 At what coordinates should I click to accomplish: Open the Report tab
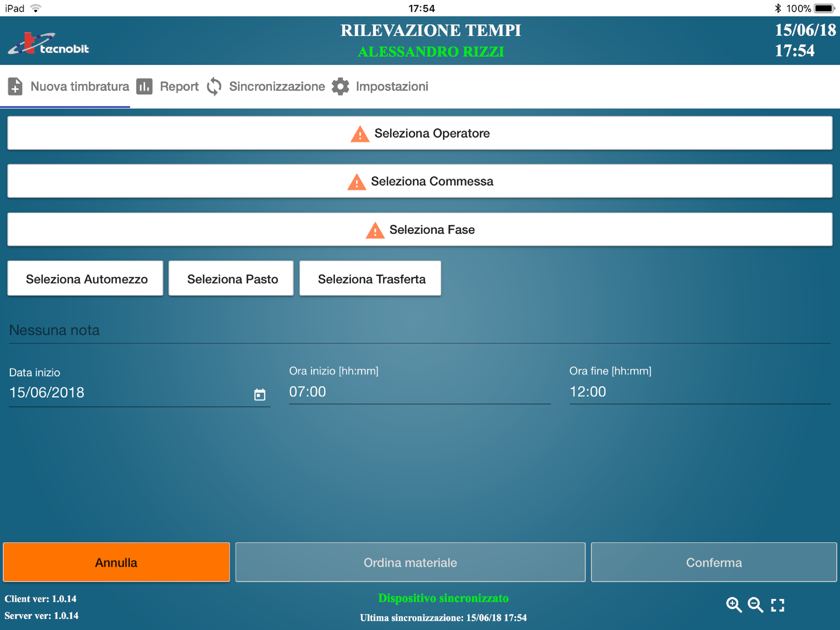168,87
